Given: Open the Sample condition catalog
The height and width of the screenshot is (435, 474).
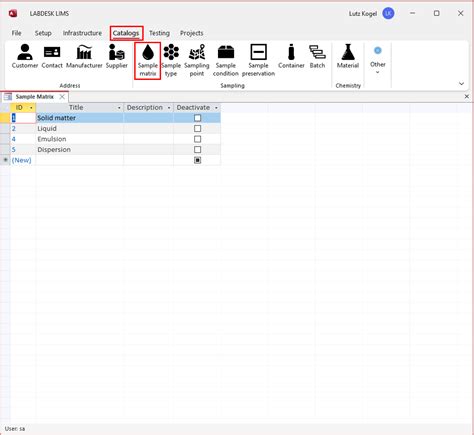Looking at the screenshot, I should (226, 60).
